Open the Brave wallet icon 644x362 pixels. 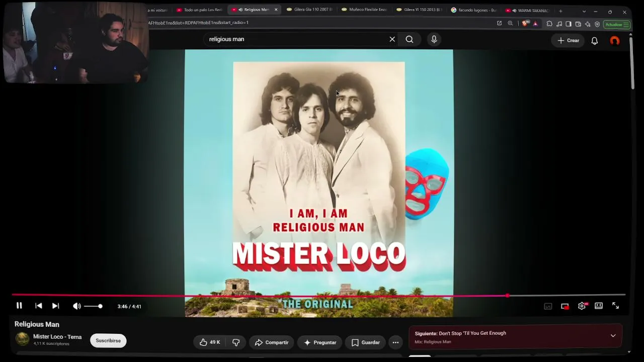click(x=578, y=24)
